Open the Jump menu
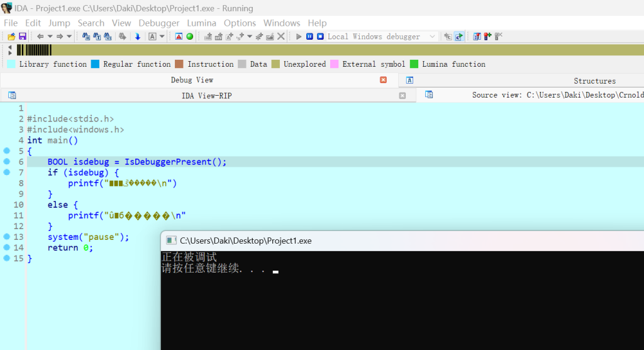This screenshot has height=350, width=644. coord(59,23)
